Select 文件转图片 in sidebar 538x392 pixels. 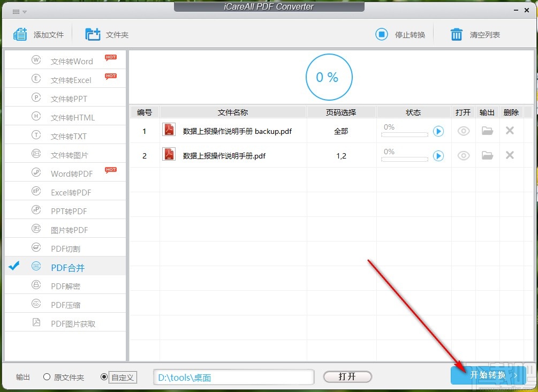coord(65,154)
